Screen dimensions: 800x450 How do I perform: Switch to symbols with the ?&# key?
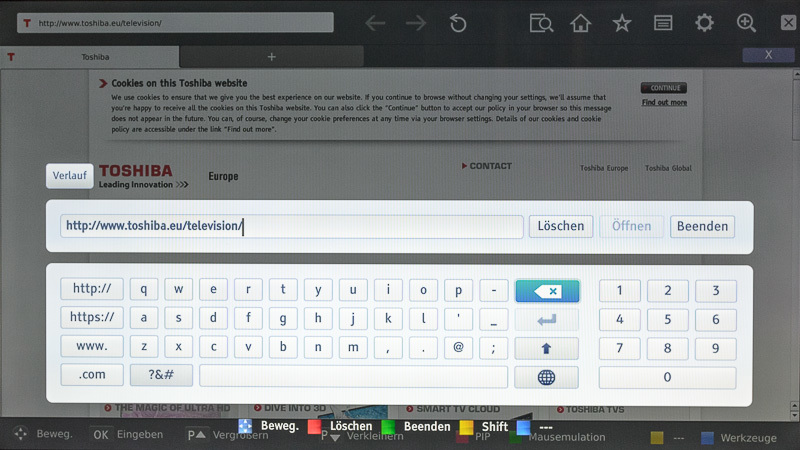coord(161,375)
